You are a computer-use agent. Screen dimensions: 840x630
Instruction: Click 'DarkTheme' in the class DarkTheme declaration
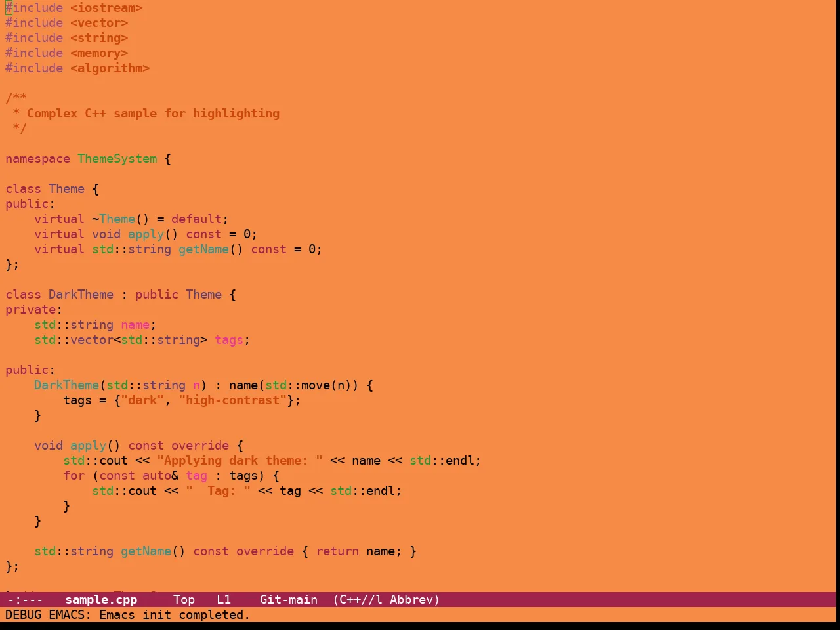(x=81, y=295)
